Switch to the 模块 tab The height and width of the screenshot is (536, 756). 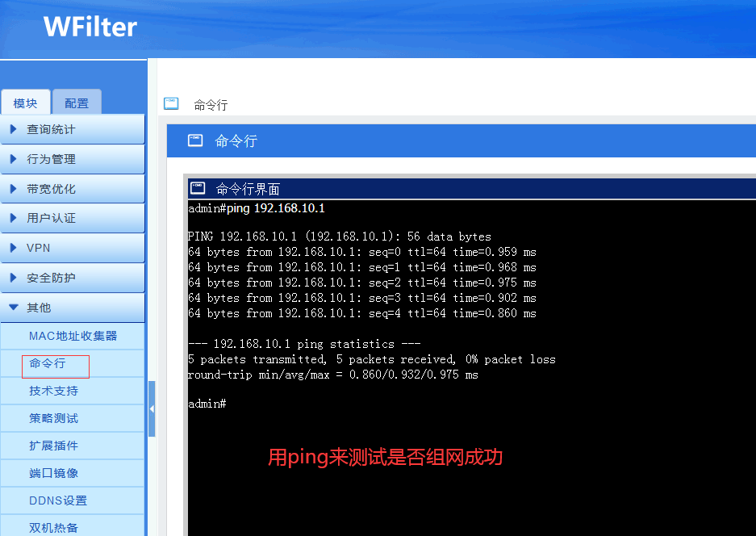click(x=25, y=103)
